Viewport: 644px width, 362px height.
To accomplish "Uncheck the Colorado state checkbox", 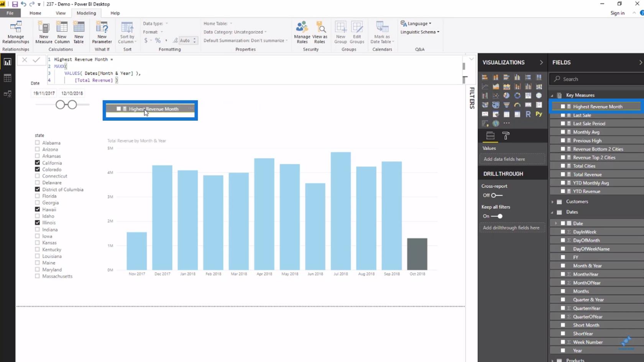I will 37,169.
